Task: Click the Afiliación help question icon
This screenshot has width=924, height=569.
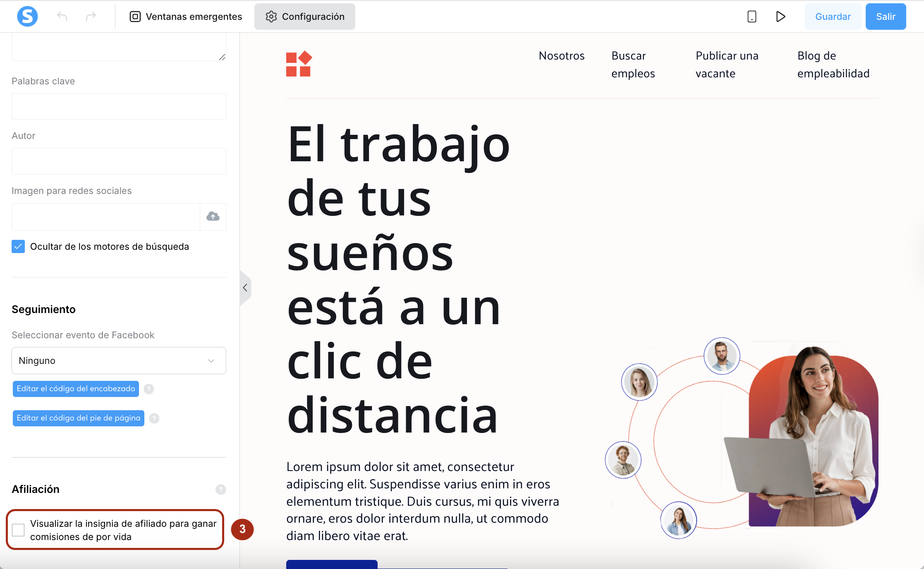Action: [220, 490]
